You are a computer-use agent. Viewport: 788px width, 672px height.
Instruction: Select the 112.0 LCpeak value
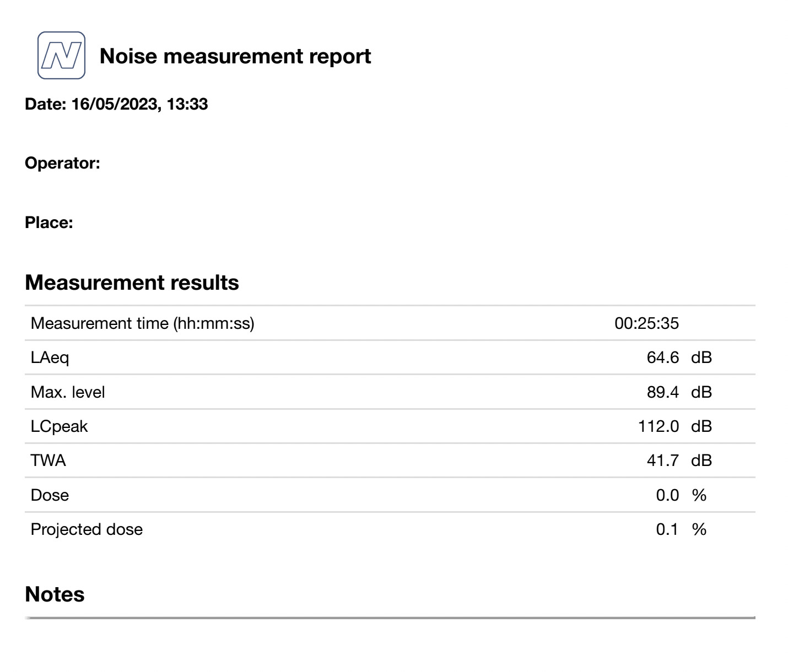[x=659, y=426]
